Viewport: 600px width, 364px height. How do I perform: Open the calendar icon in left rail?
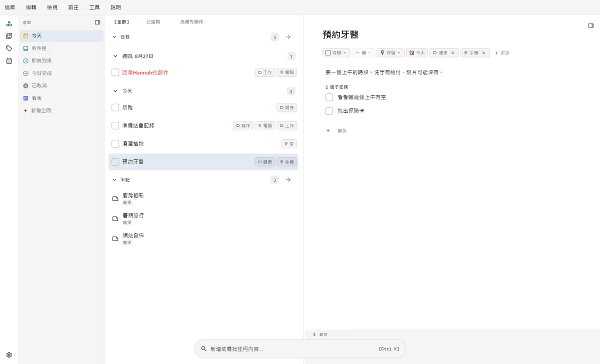click(x=9, y=61)
